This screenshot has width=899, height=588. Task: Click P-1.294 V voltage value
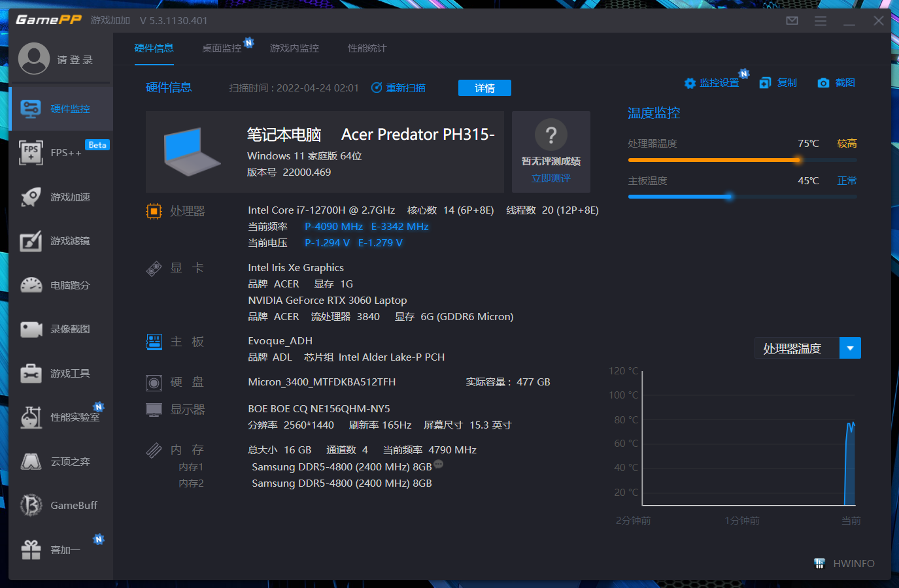point(327,243)
